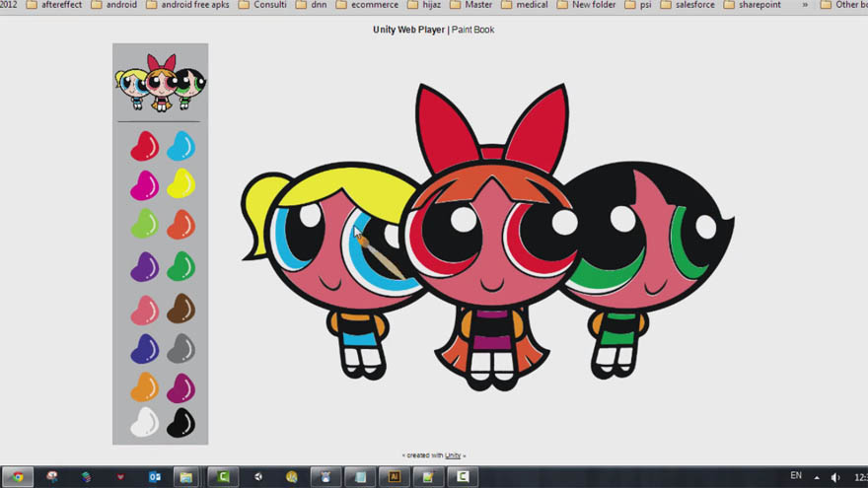Open the Unity link in footer

453,455
